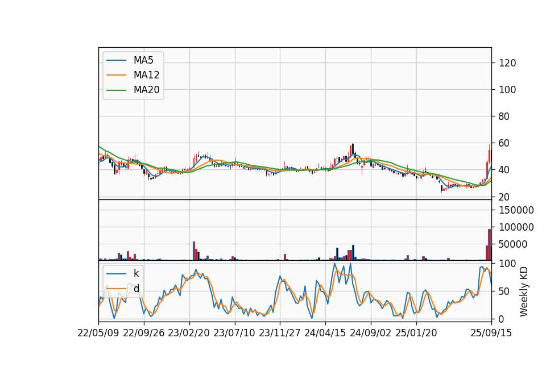This screenshot has width=546, height=392.
Task: Click the 25/01/20 date label
Action: point(416,333)
